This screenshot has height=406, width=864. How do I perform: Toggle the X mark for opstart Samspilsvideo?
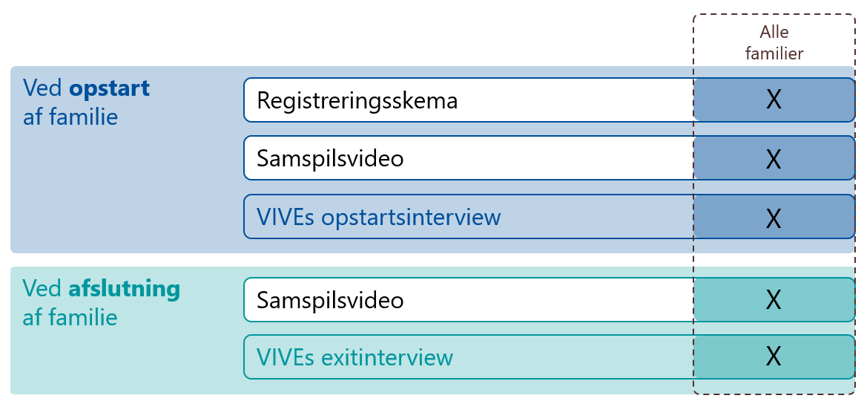pos(773,158)
